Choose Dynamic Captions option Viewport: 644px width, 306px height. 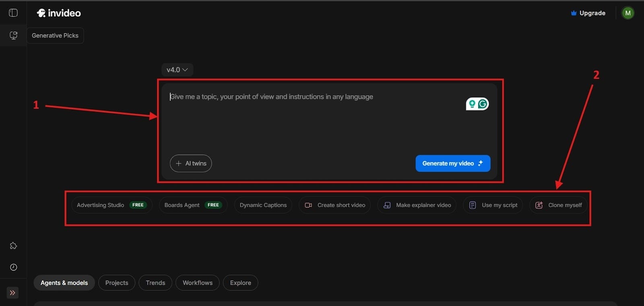[263, 205]
